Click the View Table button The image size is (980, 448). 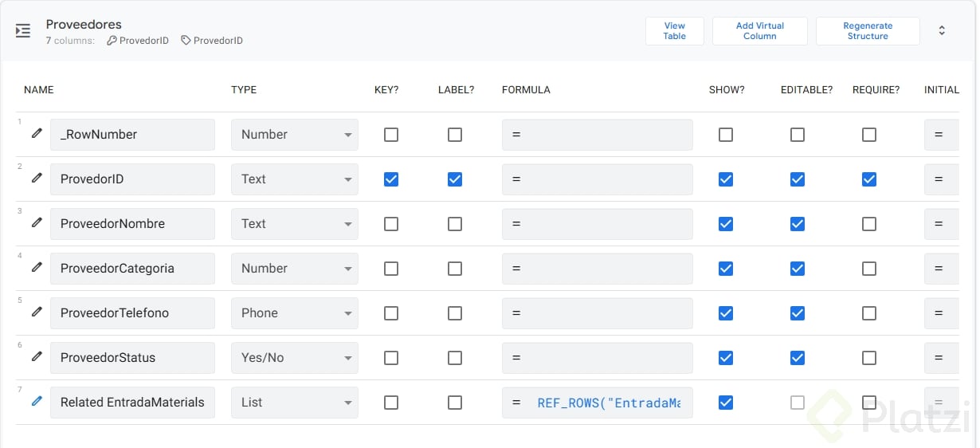(674, 31)
